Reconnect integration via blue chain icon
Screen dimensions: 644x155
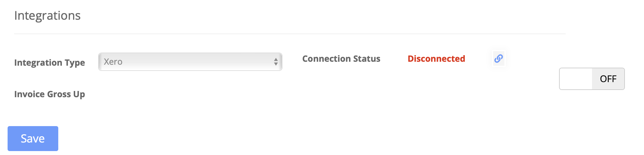click(x=498, y=58)
